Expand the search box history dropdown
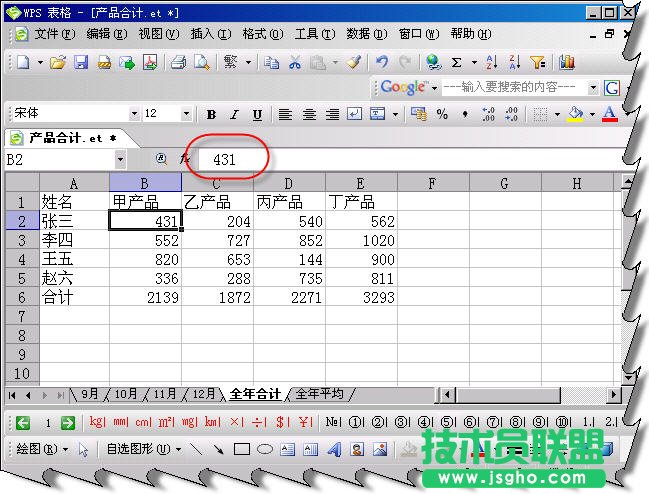The height and width of the screenshot is (494, 649). 593,88
